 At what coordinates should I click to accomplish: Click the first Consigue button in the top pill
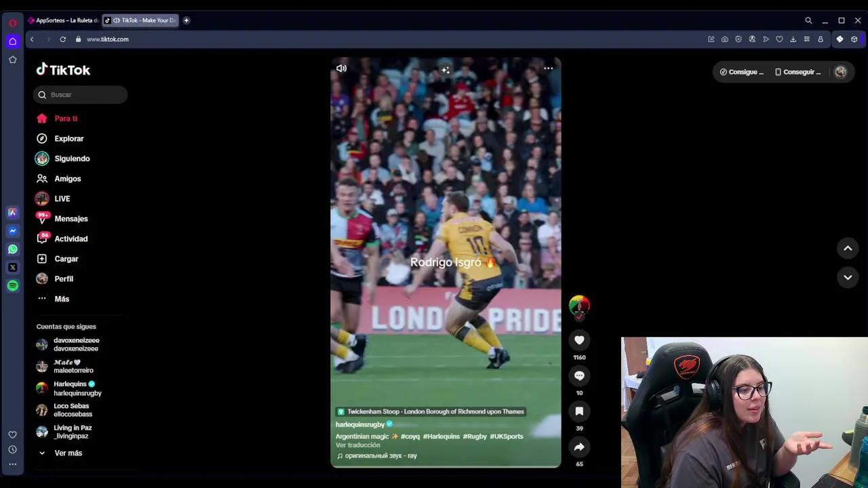[741, 72]
